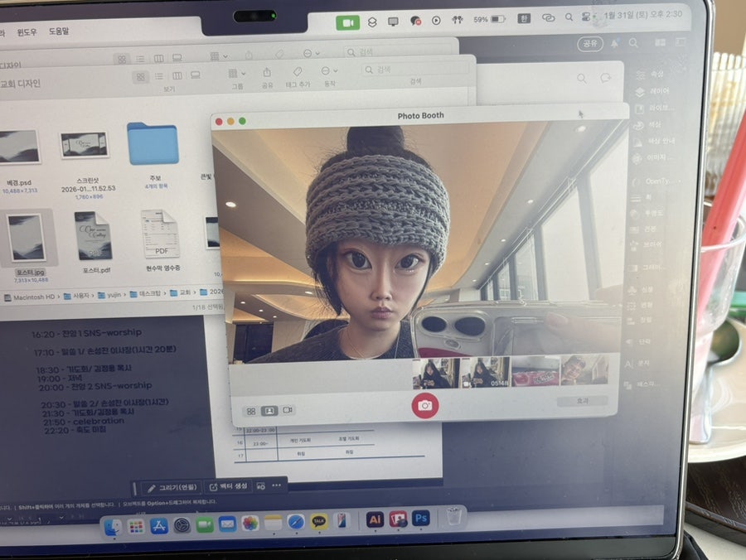Click the Finder add tag (태그 추가) icon
The image size is (746, 560).
(298, 72)
